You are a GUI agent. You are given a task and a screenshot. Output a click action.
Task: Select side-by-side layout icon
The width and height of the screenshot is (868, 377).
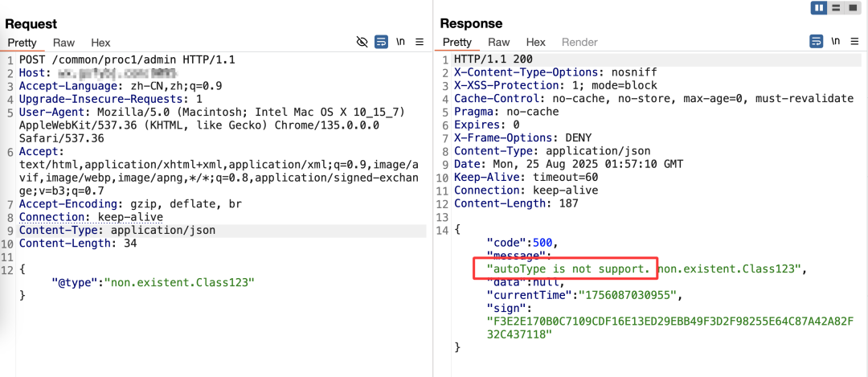point(819,8)
